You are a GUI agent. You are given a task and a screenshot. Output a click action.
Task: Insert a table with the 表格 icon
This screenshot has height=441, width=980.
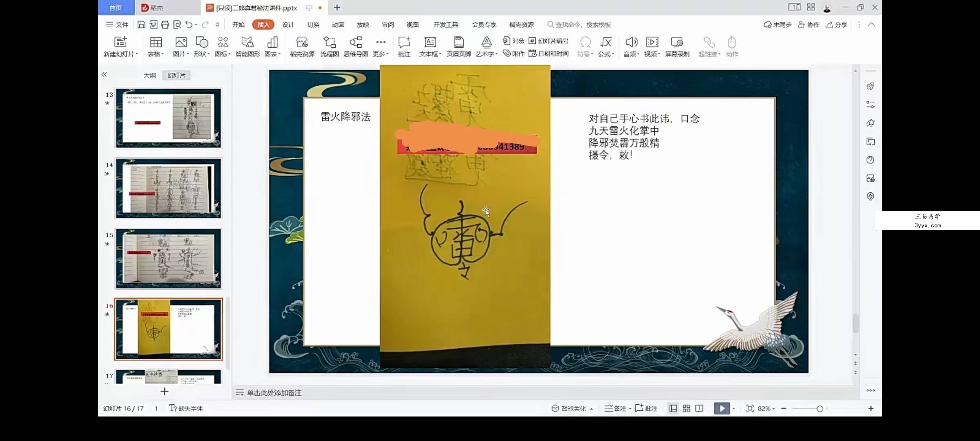pos(156,47)
